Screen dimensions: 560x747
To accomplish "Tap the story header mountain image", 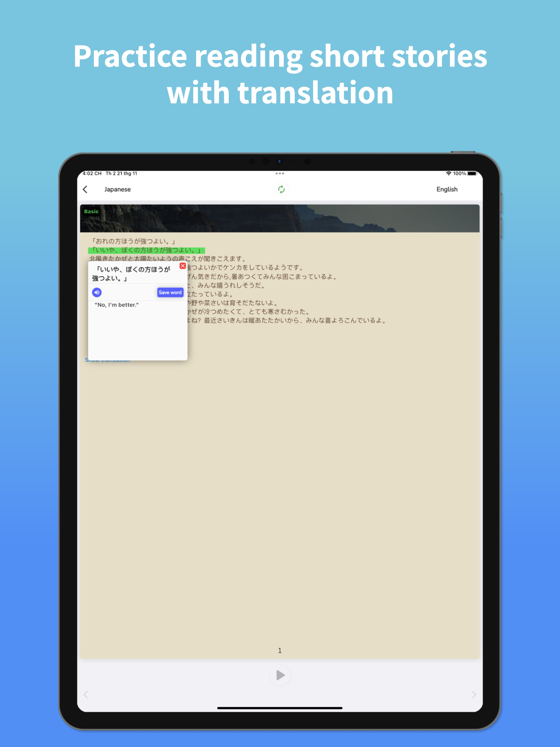I will (x=280, y=218).
